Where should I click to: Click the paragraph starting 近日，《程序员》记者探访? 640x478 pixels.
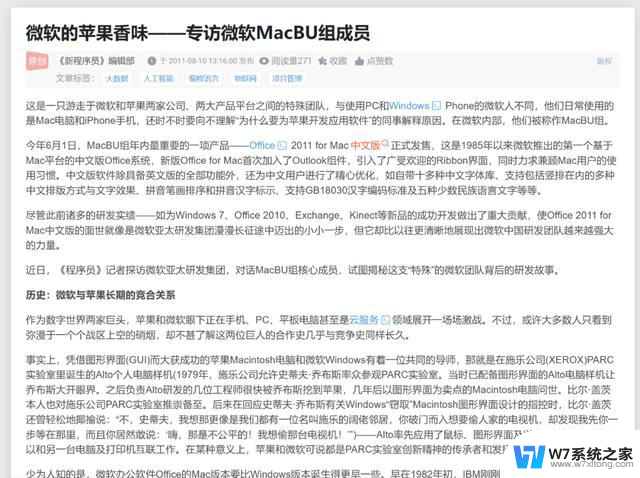294,270
